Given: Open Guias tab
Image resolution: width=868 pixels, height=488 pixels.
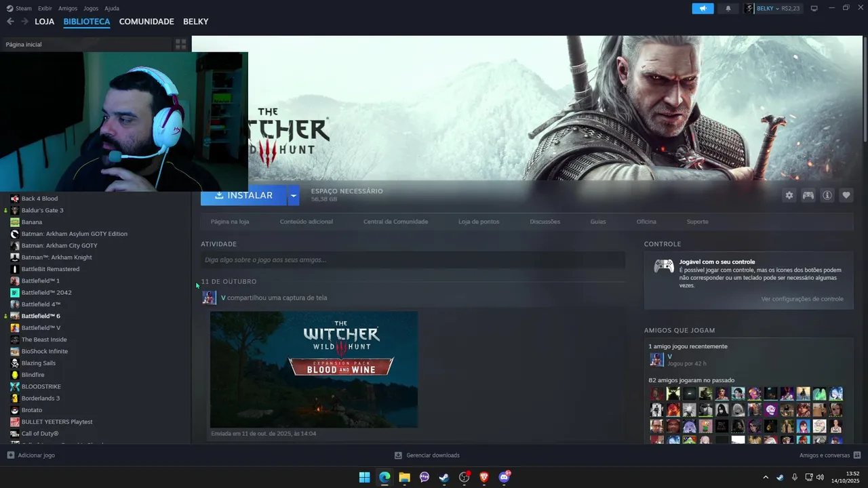Looking at the screenshot, I should [598, 222].
